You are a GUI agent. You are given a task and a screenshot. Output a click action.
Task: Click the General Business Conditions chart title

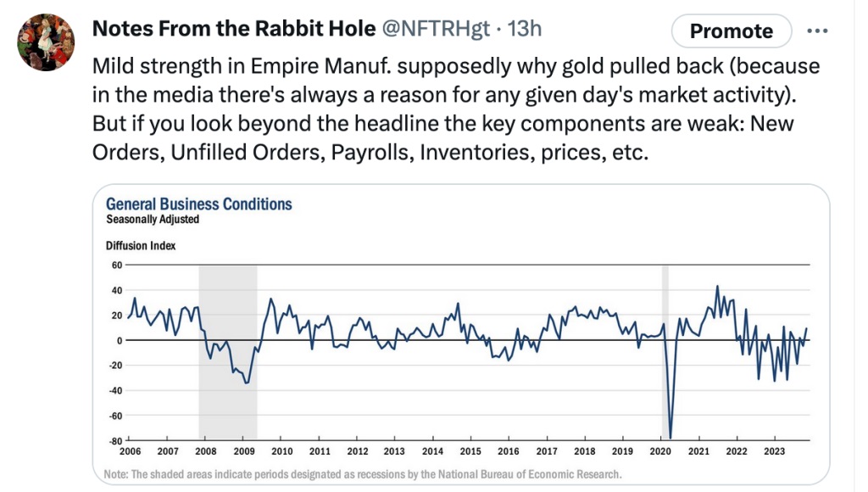198,204
